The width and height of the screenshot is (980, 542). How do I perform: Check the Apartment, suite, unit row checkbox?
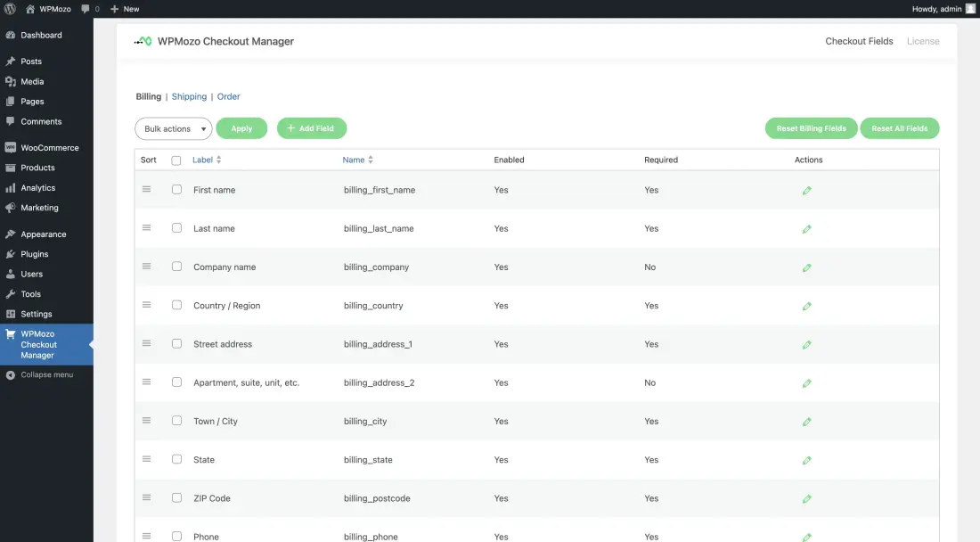(177, 382)
